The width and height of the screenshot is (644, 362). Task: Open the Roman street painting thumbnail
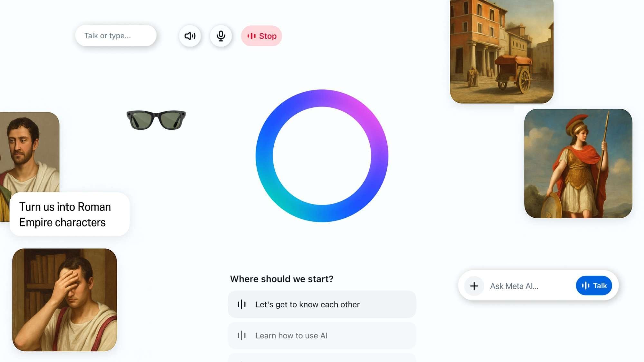(x=501, y=51)
